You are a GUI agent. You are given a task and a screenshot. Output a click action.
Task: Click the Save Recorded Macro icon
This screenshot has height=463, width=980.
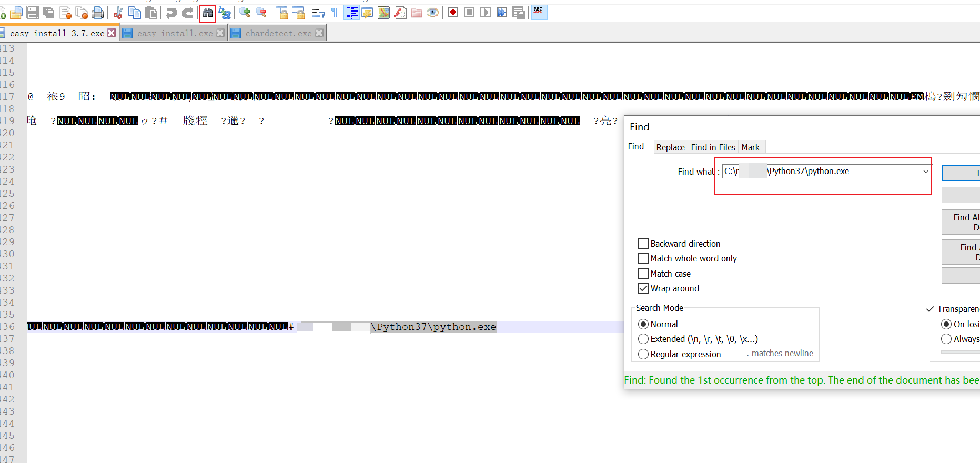pos(519,13)
